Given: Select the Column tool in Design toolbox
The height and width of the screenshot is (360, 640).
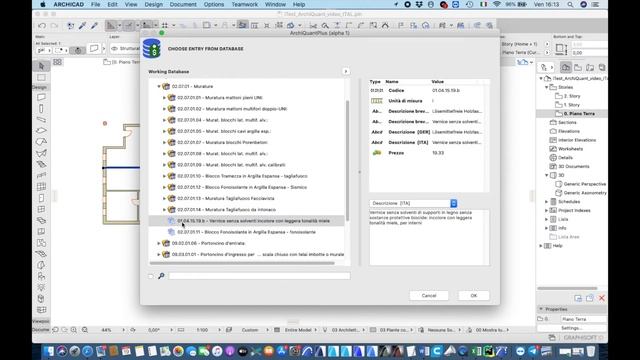Looking at the screenshot, I should [x=41, y=109].
